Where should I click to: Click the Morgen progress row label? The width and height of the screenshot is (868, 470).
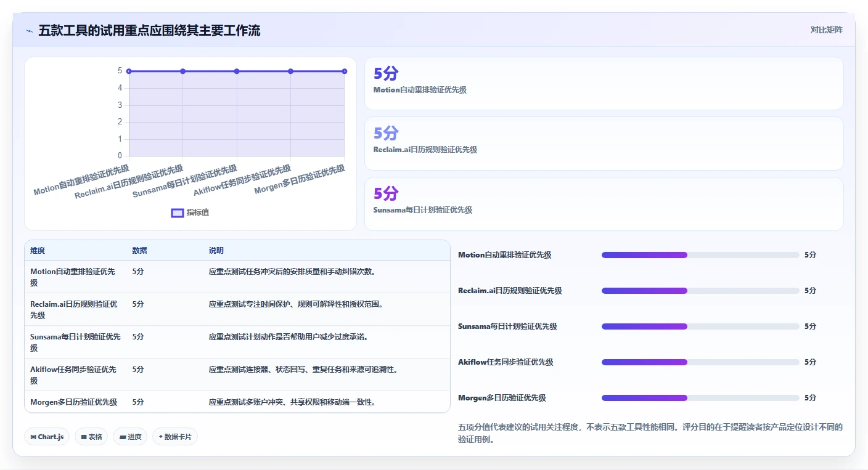click(502, 398)
